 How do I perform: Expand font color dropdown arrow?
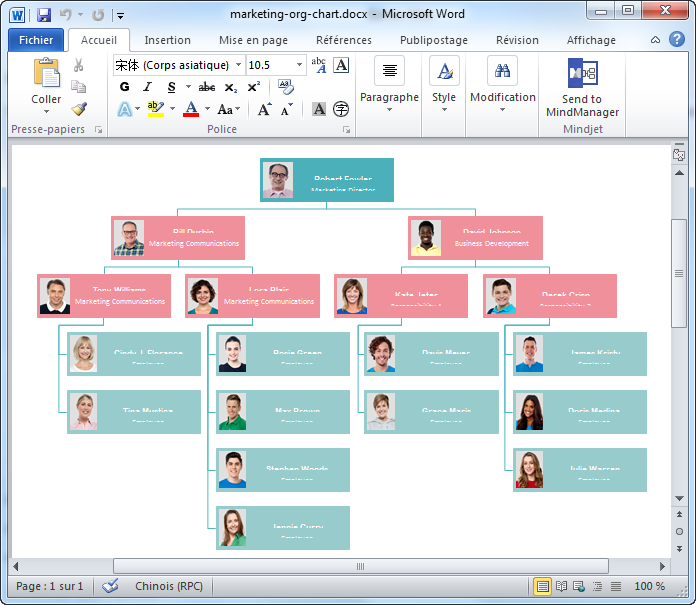click(x=207, y=109)
